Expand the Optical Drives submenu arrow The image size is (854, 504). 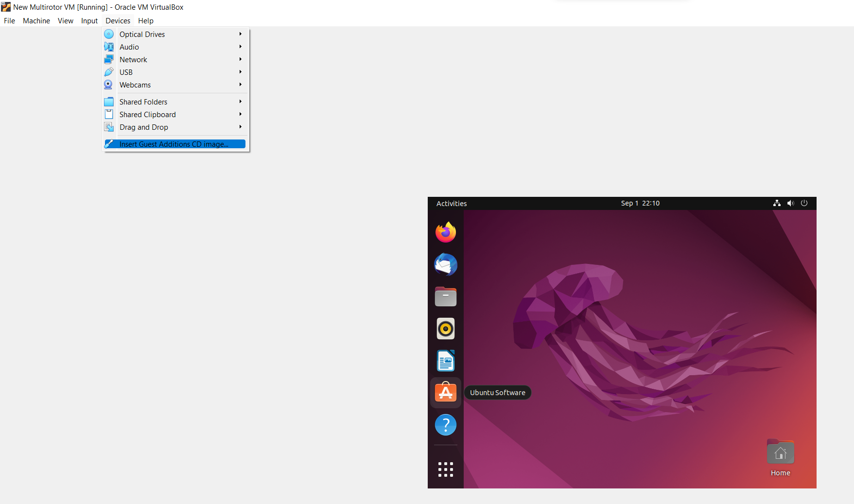[241, 34]
